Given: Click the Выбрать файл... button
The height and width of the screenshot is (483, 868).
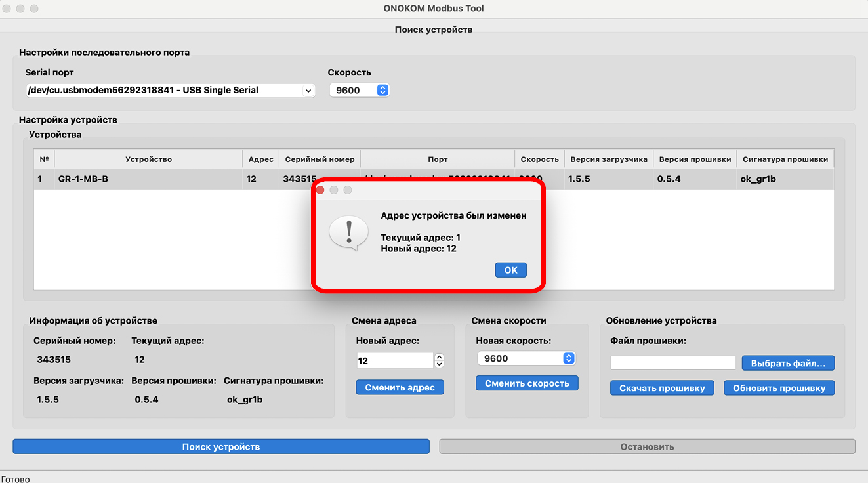Looking at the screenshot, I should [788, 363].
